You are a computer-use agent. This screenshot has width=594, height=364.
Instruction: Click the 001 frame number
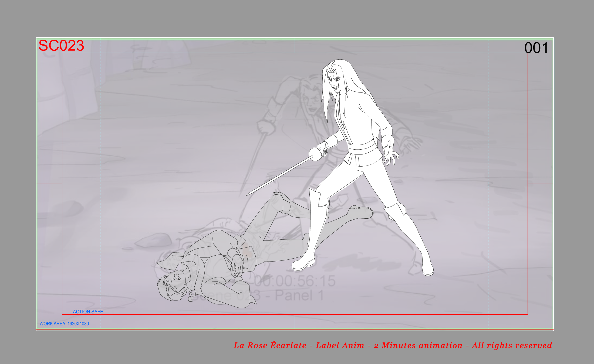(536, 48)
